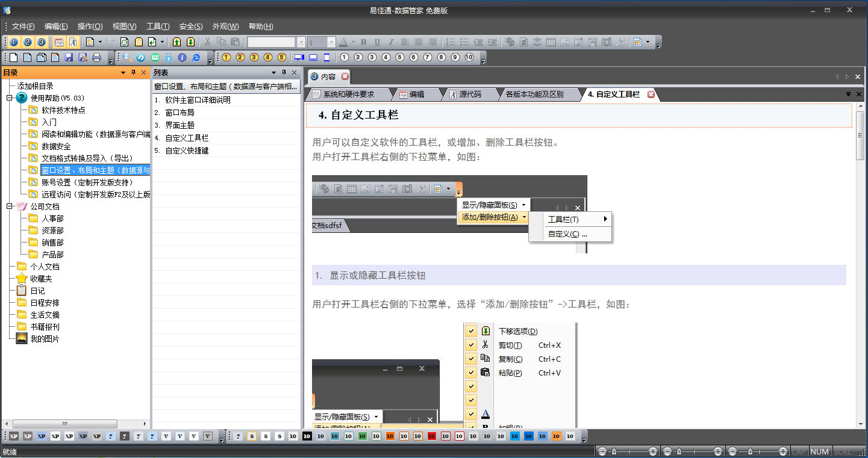This screenshot has width=868, height=458.
Task: Click the plus button on the first zoom slider
Action: (x=653, y=450)
